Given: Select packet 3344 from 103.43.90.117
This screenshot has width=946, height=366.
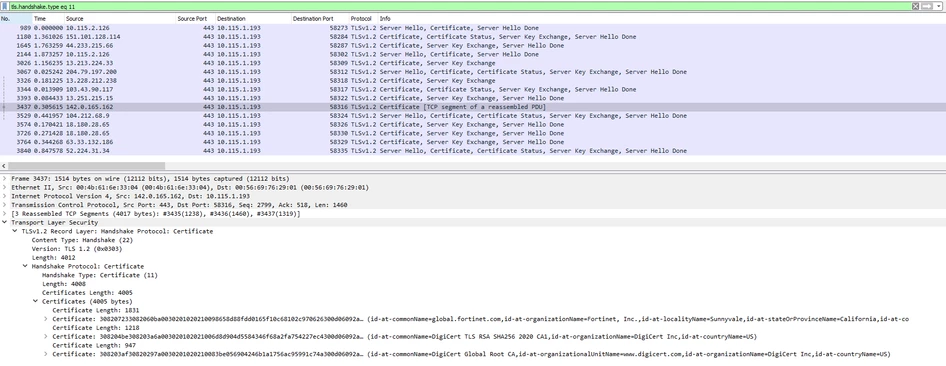Looking at the screenshot, I should 472,89.
